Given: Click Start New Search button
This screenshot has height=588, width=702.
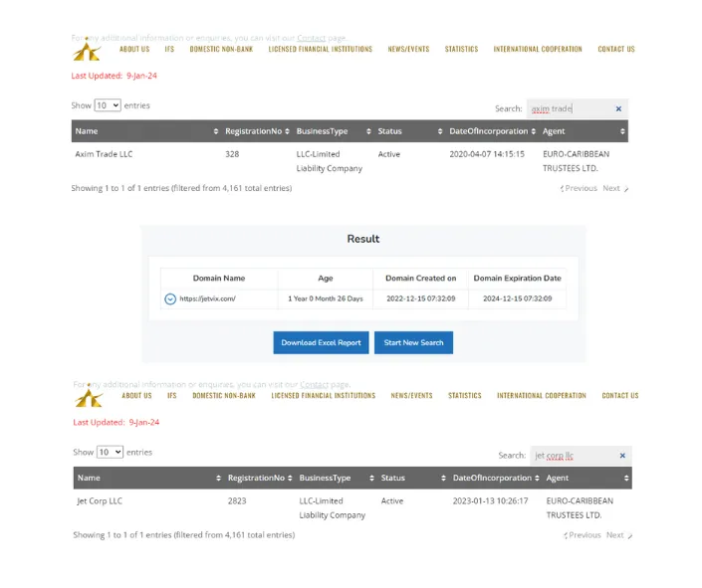Looking at the screenshot, I should tap(413, 343).
